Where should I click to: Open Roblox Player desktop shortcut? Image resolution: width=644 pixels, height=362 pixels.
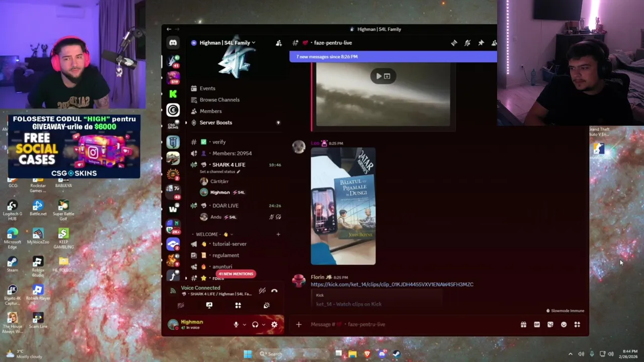[38, 292]
